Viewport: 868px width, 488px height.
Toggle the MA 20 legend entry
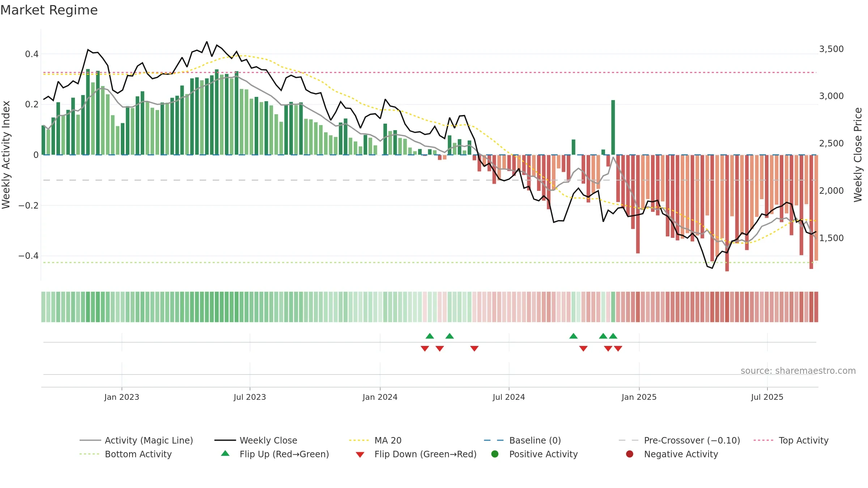coord(375,440)
